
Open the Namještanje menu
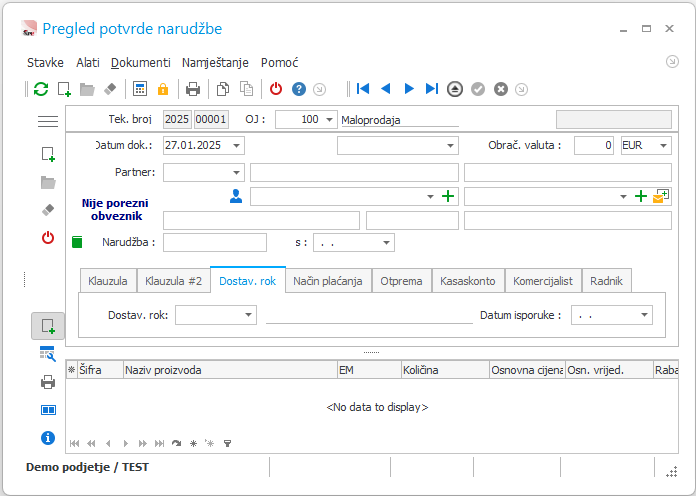click(x=215, y=63)
